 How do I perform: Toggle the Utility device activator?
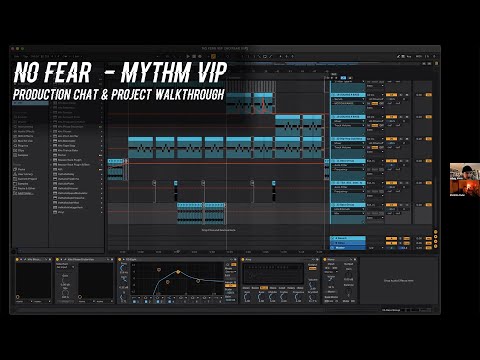coord(325,259)
